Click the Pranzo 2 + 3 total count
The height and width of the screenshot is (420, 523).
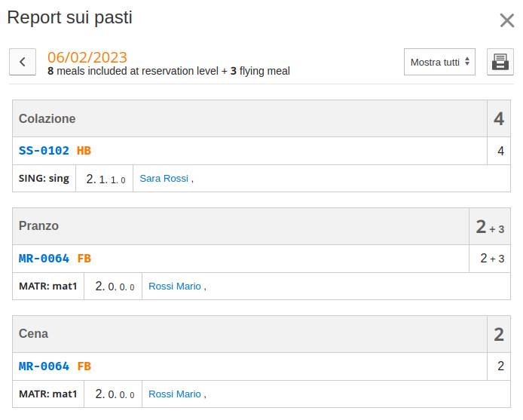[x=490, y=226]
